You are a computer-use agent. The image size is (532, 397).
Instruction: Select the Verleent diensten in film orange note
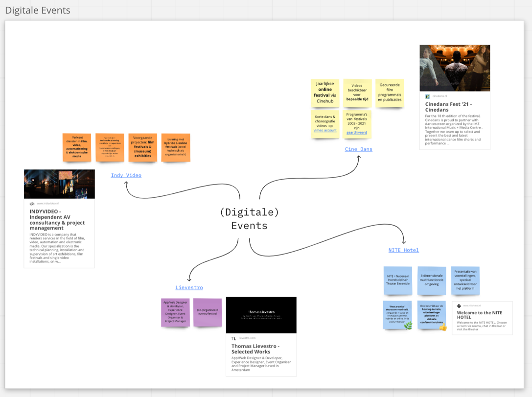click(x=77, y=148)
